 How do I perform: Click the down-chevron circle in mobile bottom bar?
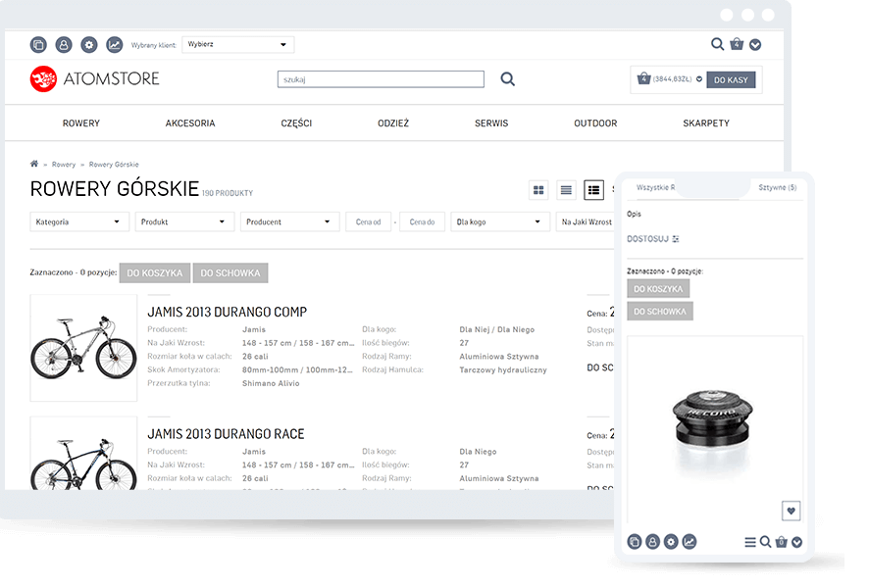[797, 542]
